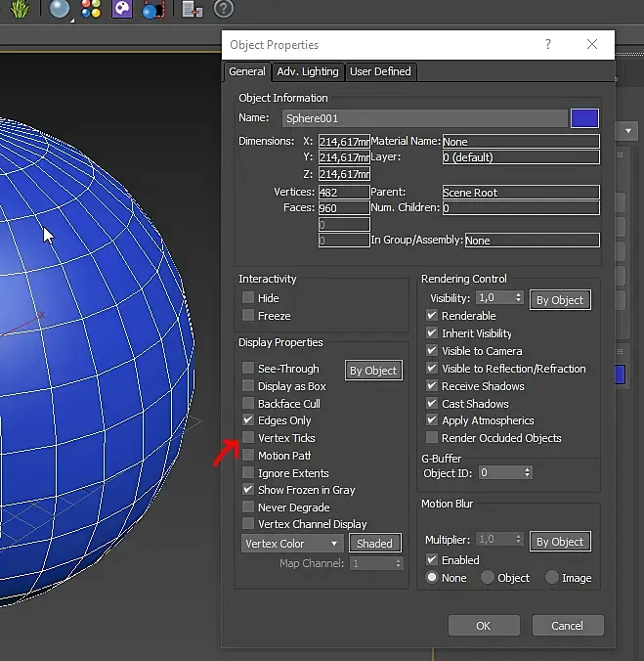
Task: Click the blue object color swatch
Action: point(584,118)
